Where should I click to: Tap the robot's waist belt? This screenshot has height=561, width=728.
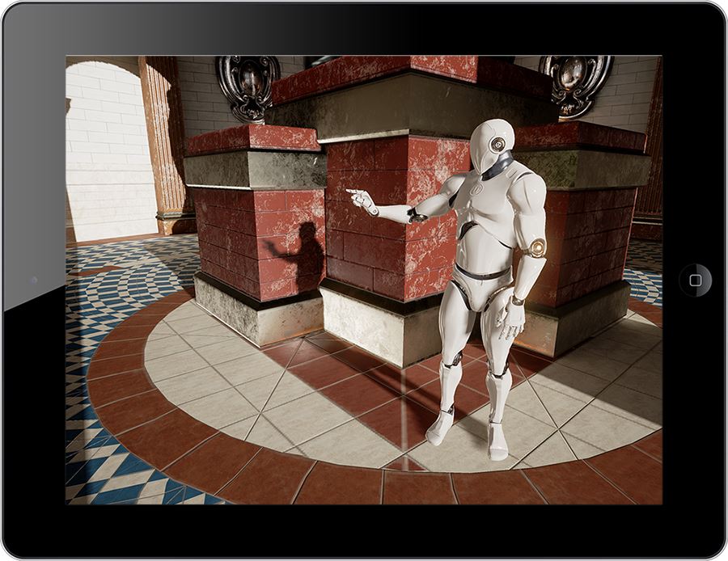[481, 275]
